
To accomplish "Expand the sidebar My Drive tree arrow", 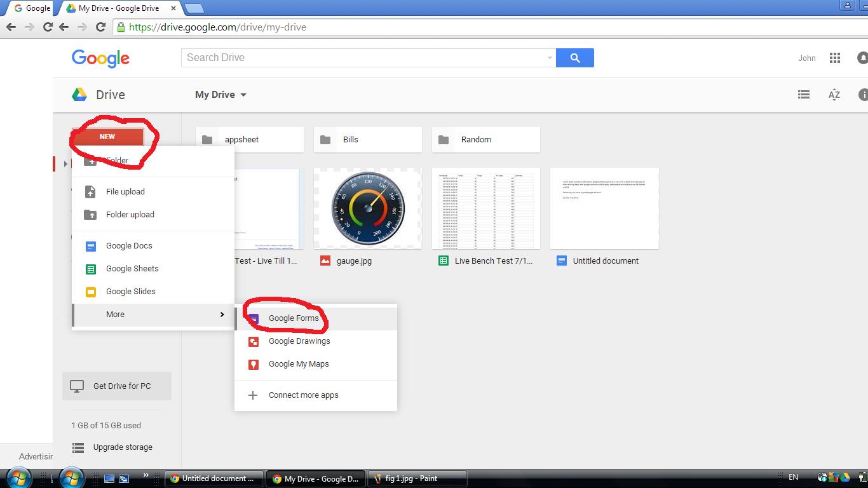I will [x=65, y=164].
